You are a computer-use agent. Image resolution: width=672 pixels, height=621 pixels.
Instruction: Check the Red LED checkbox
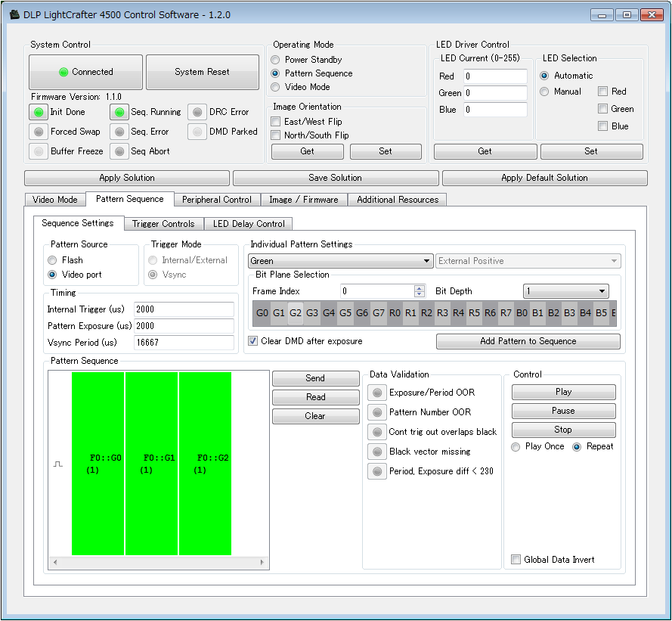[x=603, y=92]
